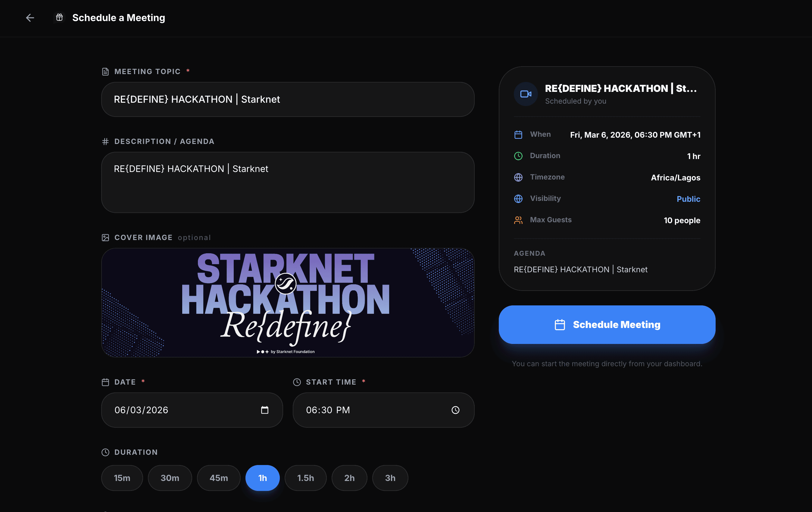The width and height of the screenshot is (812, 512).
Task: Select the 15m duration option
Action: tap(122, 478)
